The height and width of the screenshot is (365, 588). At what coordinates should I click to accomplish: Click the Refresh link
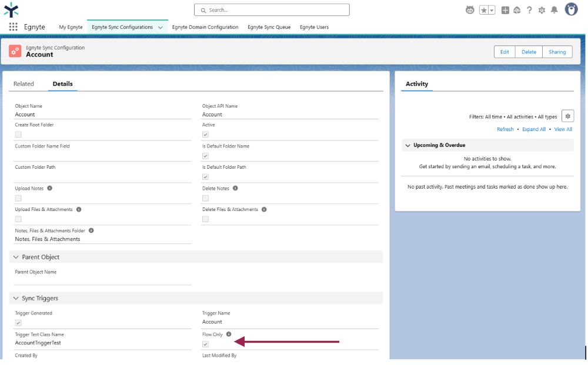[x=506, y=129]
